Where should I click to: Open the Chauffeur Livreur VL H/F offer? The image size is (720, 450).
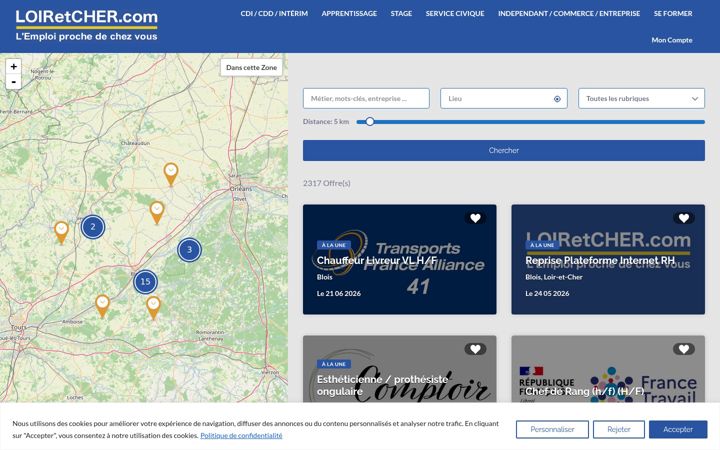coord(377,260)
